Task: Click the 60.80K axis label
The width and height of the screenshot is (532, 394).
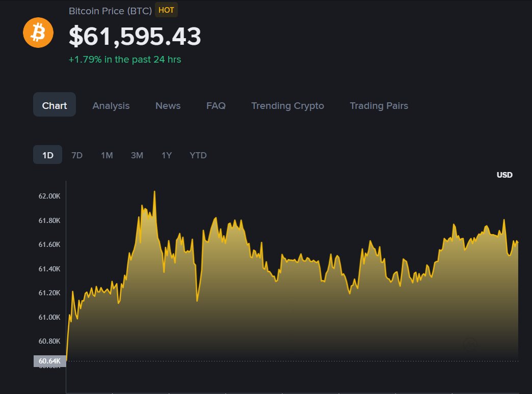Action: [x=49, y=341]
